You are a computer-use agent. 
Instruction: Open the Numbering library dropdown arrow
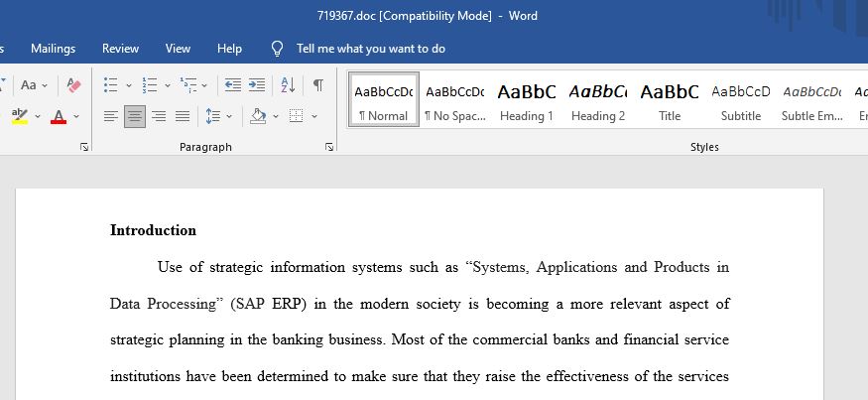coord(168,85)
